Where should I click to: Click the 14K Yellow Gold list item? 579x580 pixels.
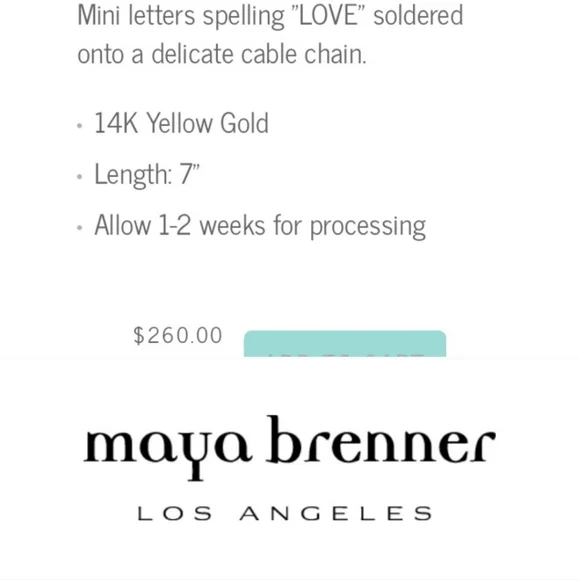tap(181, 123)
